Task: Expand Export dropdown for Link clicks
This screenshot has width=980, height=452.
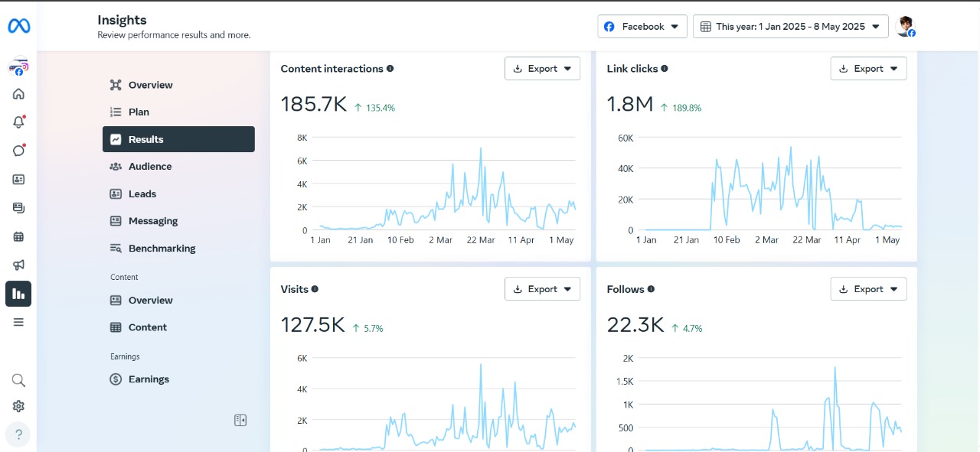Action: pos(868,69)
